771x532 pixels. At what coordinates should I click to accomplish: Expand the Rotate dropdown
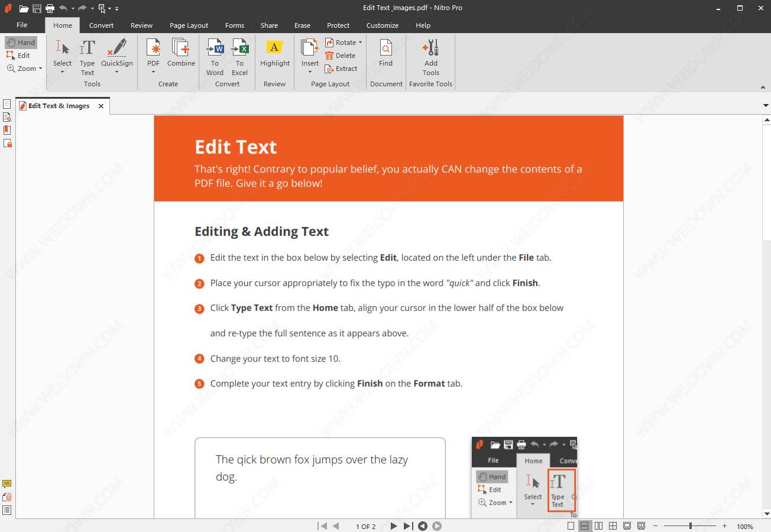(x=360, y=43)
